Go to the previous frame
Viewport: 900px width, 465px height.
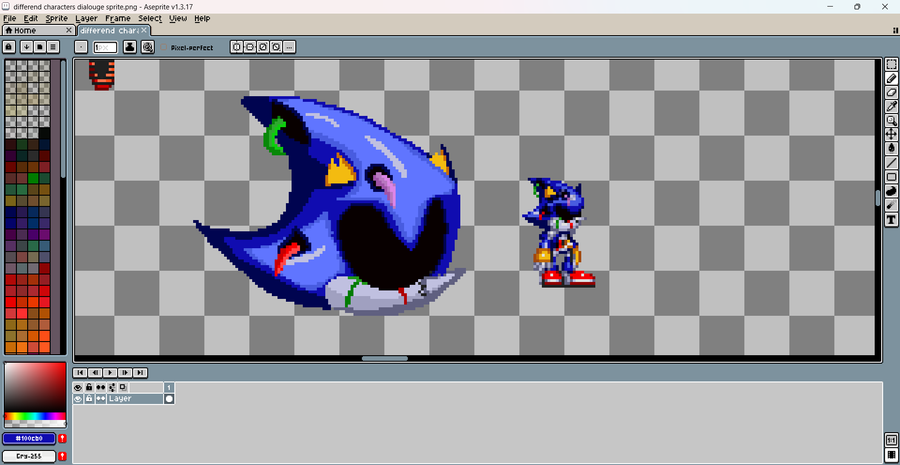coord(95,373)
